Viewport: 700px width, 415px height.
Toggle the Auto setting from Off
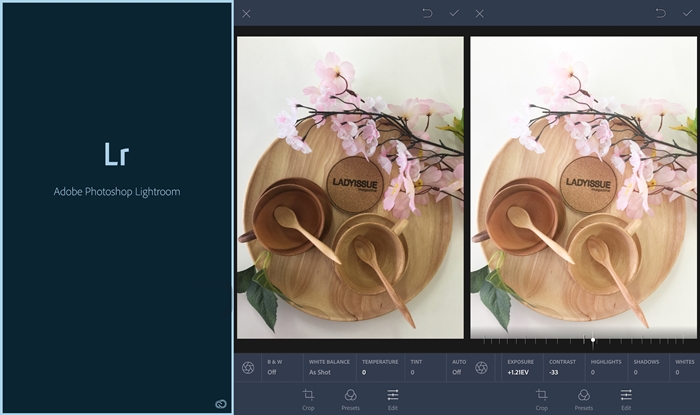coord(458,367)
